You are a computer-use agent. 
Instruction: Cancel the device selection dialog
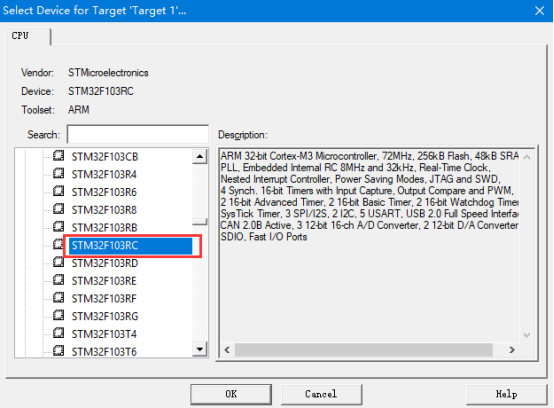[321, 394]
